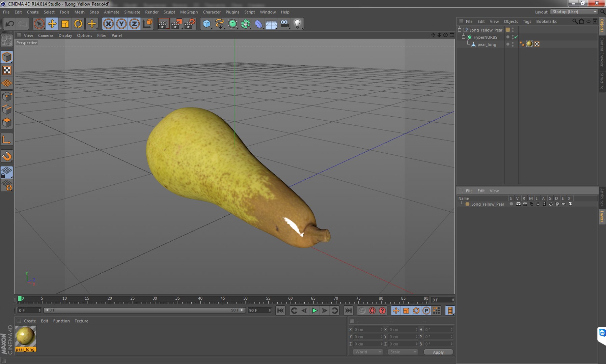
Task: Open World coordinate dropdown
Action: click(x=368, y=352)
